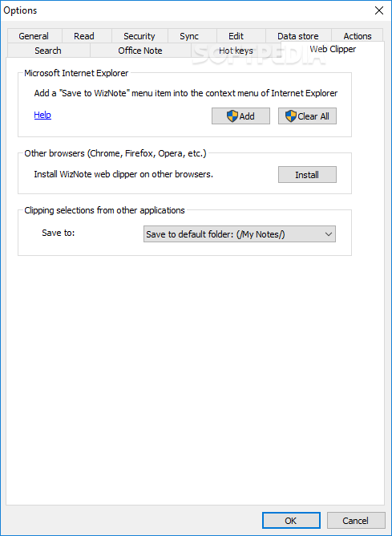This screenshot has width=392, height=536.
Task: Install the web clipper for other browsers
Action: point(307,175)
